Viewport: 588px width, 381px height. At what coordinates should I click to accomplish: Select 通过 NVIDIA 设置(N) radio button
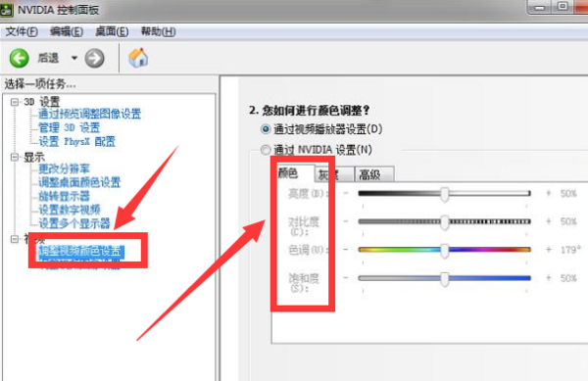pyautogui.click(x=266, y=150)
